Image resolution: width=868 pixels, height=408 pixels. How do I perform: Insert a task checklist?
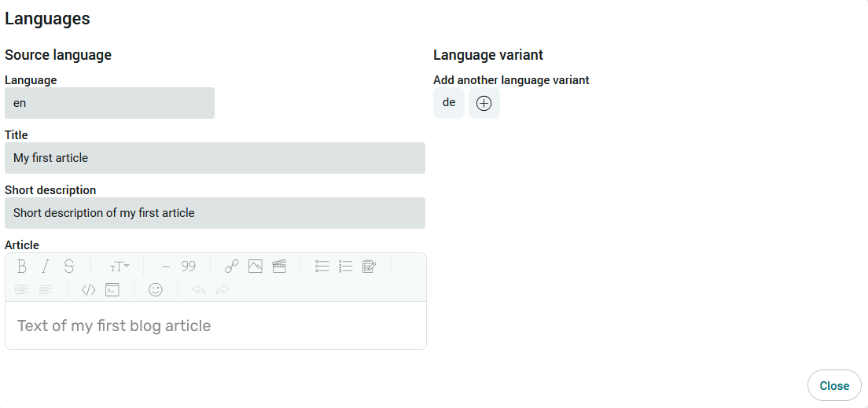[x=370, y=266]
